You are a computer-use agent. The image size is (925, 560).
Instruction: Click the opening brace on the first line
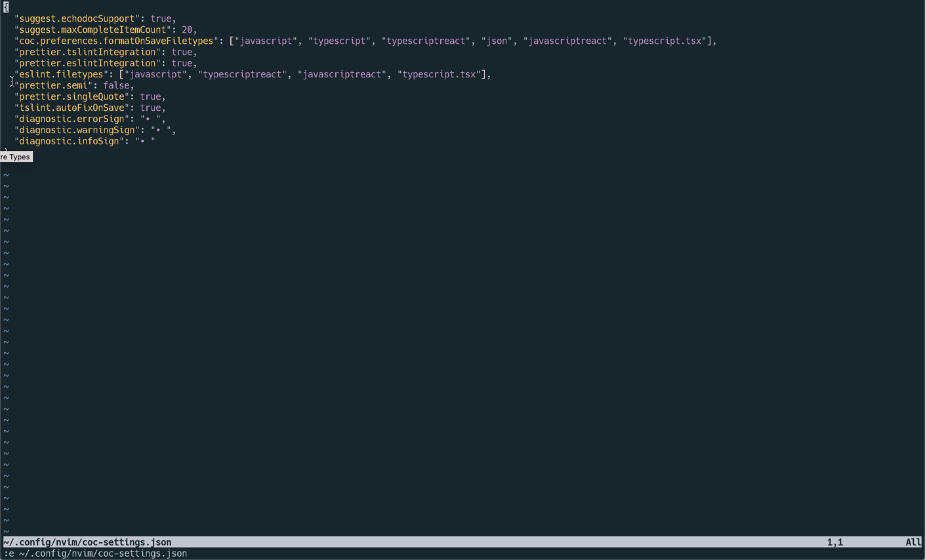coord(5,7)
